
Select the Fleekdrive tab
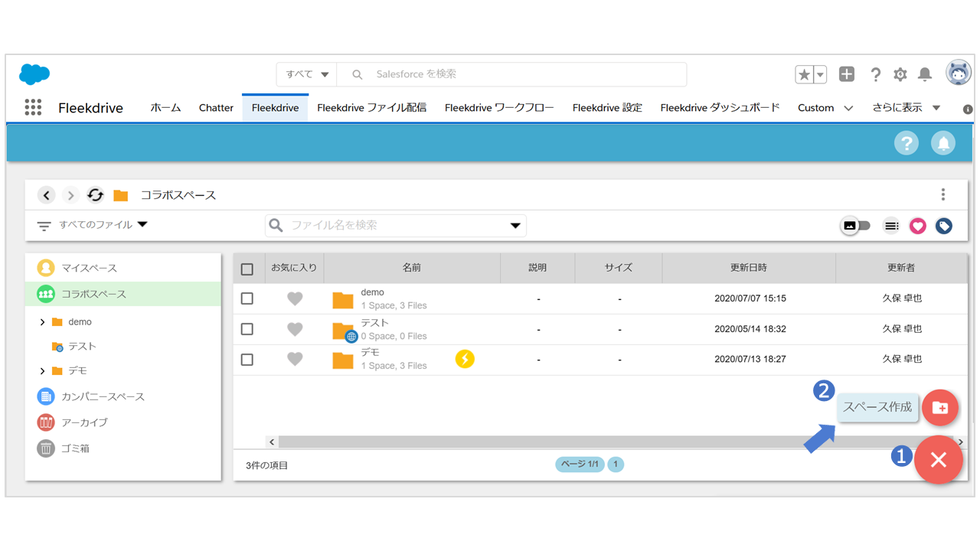point(275,108)
